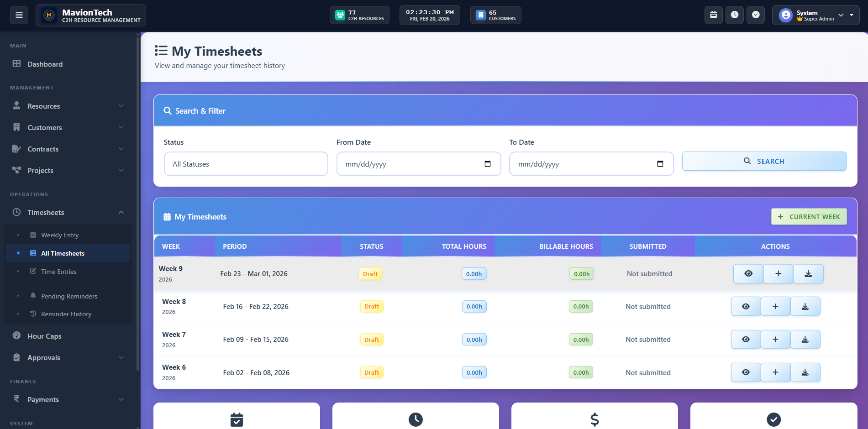Click the clock icon in top bar
Image resolution: width=868 pixels, height=429 pixels.
pos(734,15)
